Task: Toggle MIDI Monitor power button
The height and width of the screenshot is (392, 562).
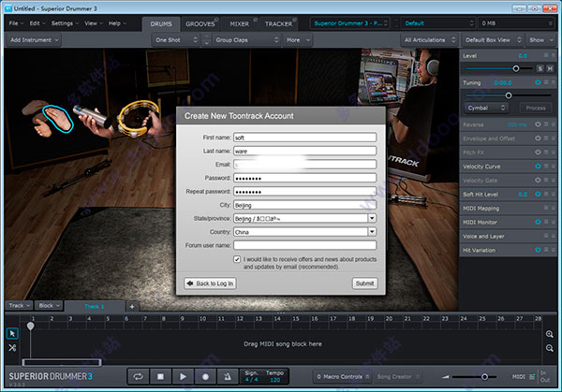Action: (538, 222)
